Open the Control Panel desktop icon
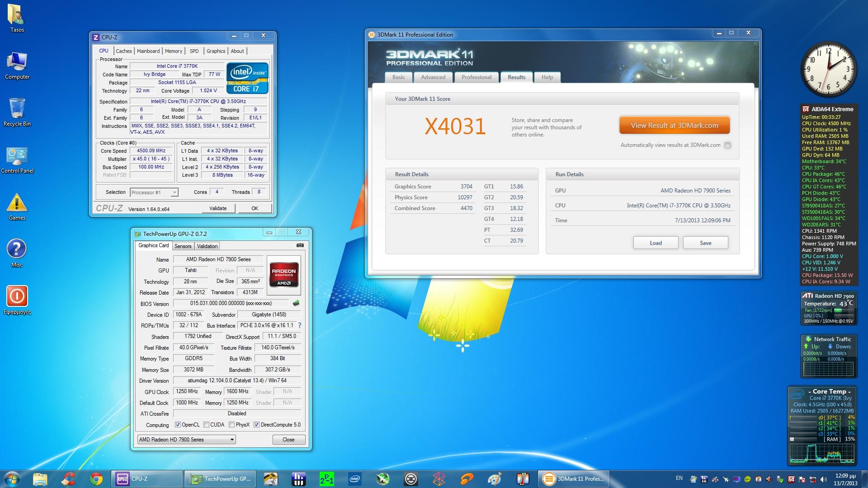 [17, 160]
